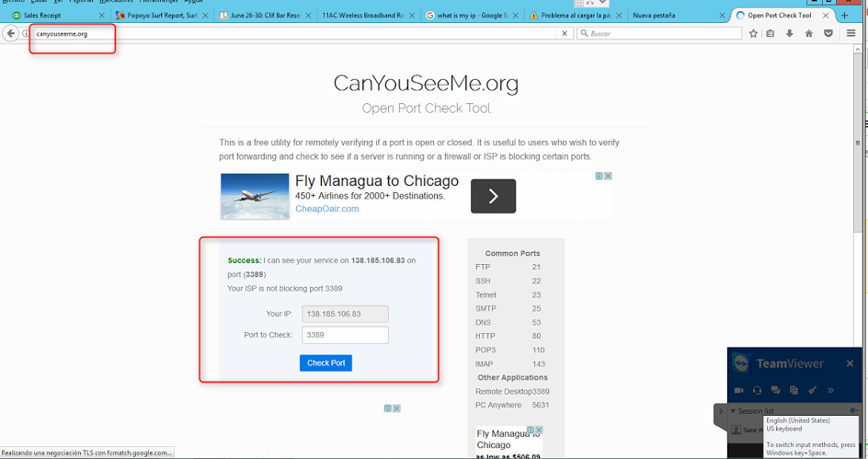Click the Your IP field

345,314
